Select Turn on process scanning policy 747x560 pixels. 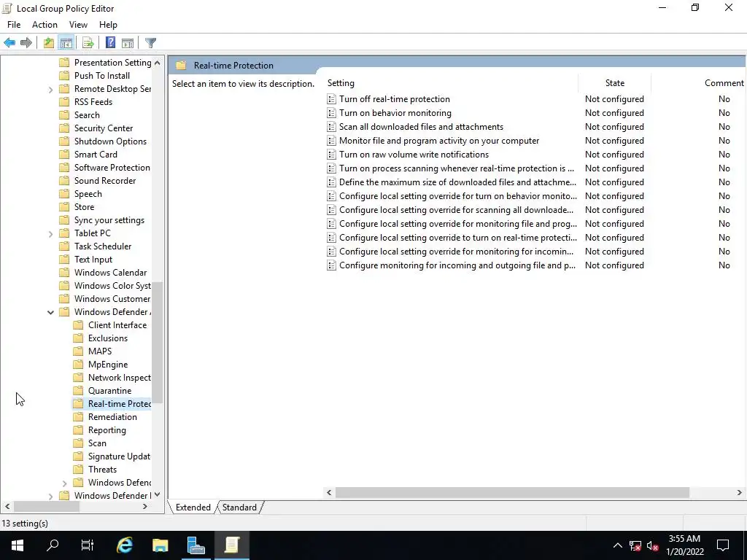click(457, 168)
